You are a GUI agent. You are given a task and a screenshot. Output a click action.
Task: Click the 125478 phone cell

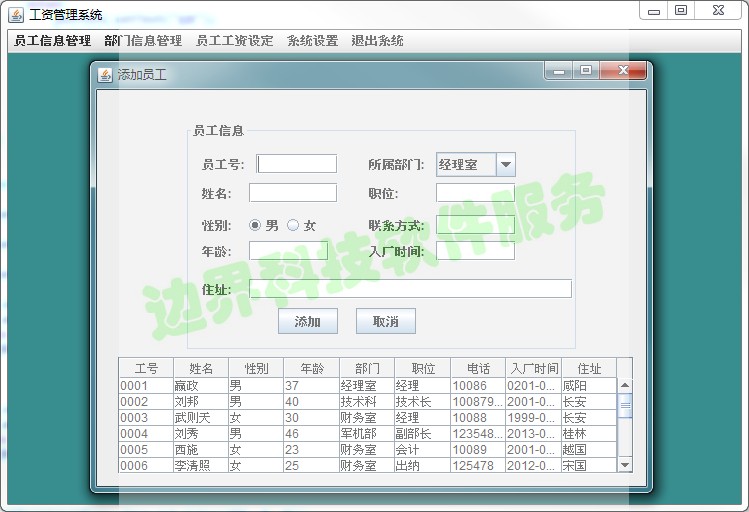tap(478, 465)
